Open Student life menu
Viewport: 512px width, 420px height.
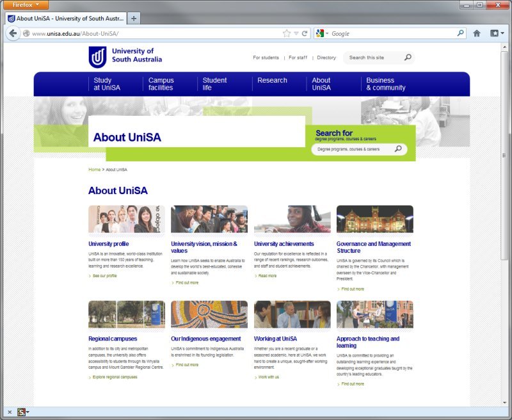[x=214, y=84]
